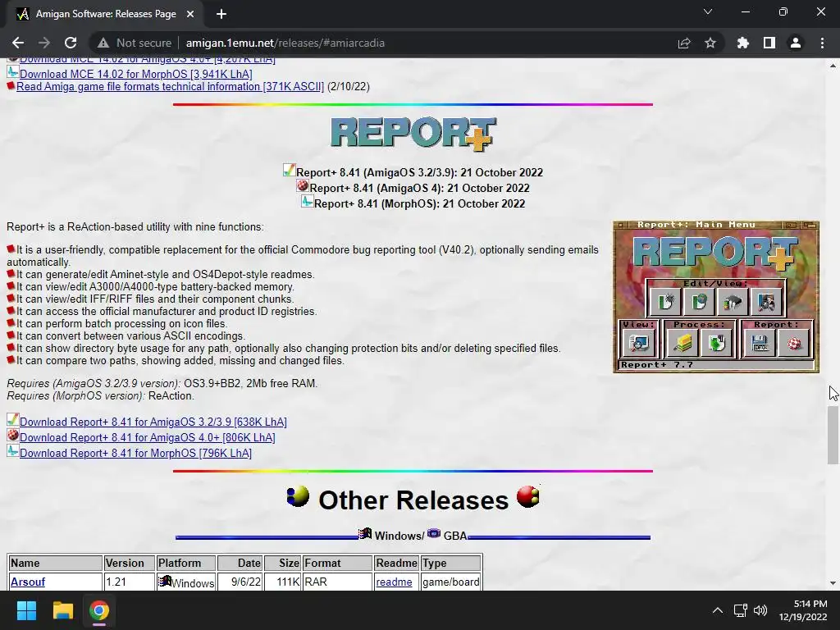Click the AmigaOS 4.0+ boing ball download icon

(x=13, y=436)
